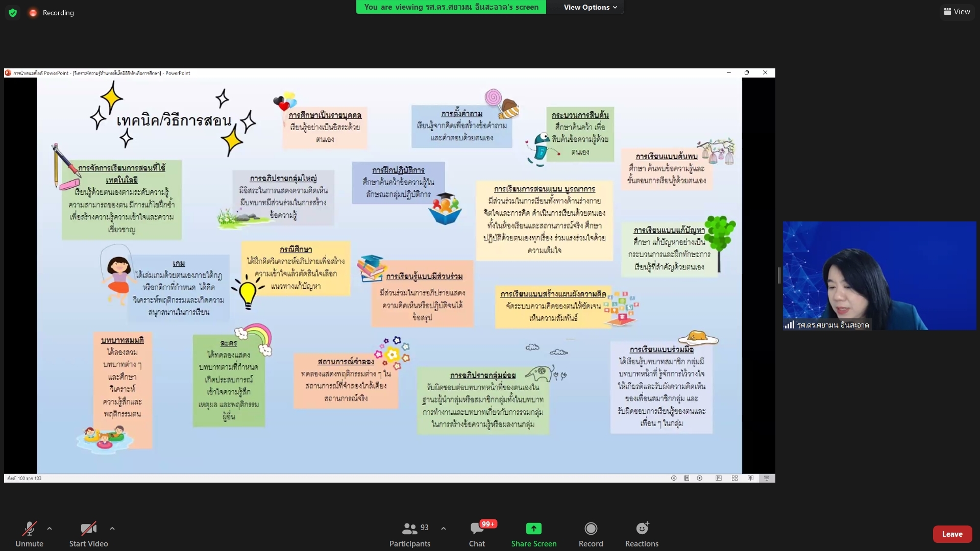Click the 'การเรียนแบบร่วมมือ' heading

click(x=661, y=349)
